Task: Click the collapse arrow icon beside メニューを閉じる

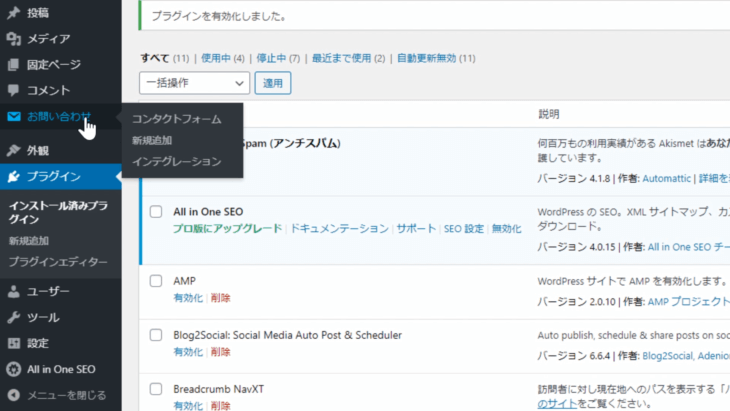Action: click(14, 395)
